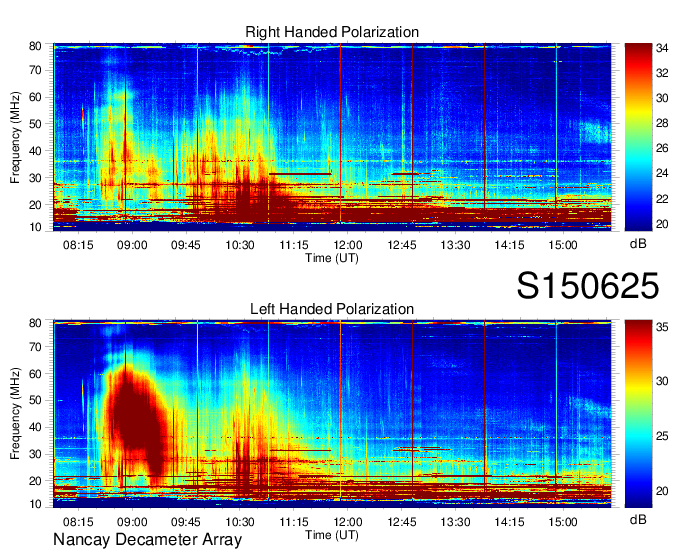680x552 pixels.
Task: Click the 'Nancay Decameter Array' caption
Action: 147,540
